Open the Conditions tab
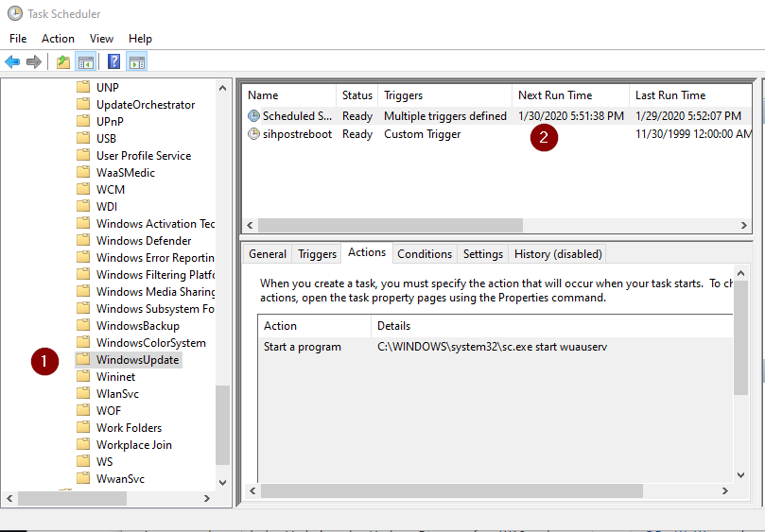This screenshot has height=532, width=765. click(425, 254)
